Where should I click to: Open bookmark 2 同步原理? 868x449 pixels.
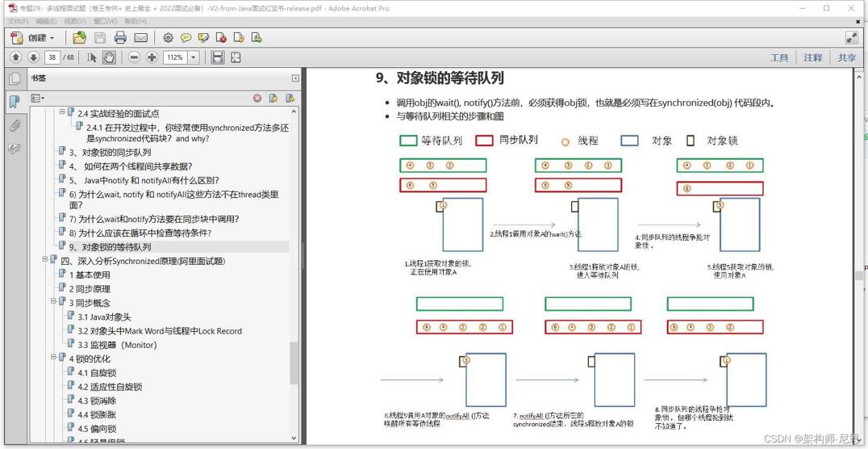[90, 289]
